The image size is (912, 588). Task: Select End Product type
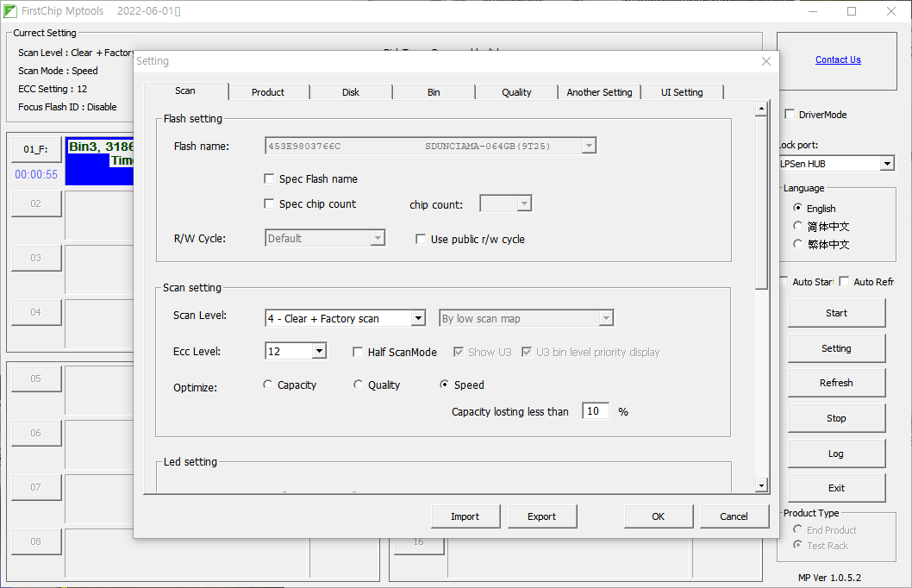click(797, 529)
